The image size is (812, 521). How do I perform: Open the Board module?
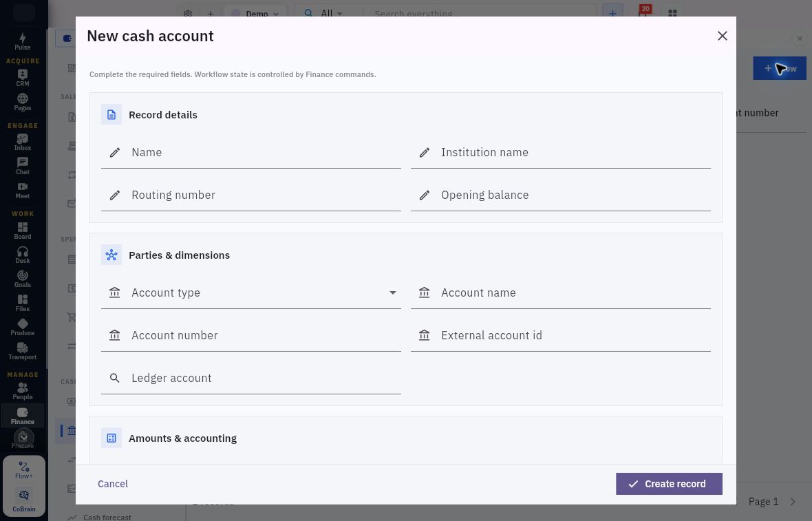[22, 231]
